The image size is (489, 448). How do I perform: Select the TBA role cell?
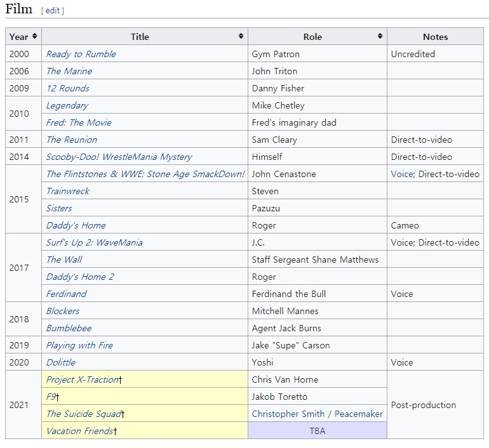[x=318, y=431]
